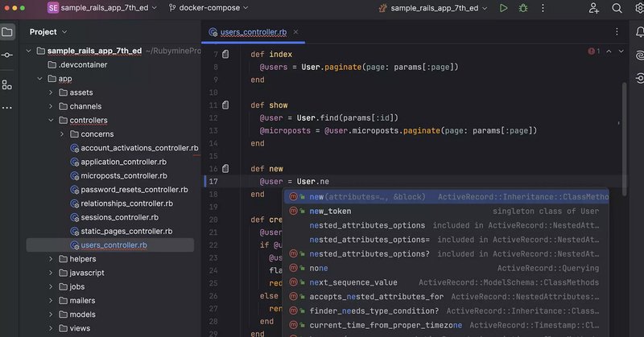Open static_pages_controller.rb file

tap(122, 232)
